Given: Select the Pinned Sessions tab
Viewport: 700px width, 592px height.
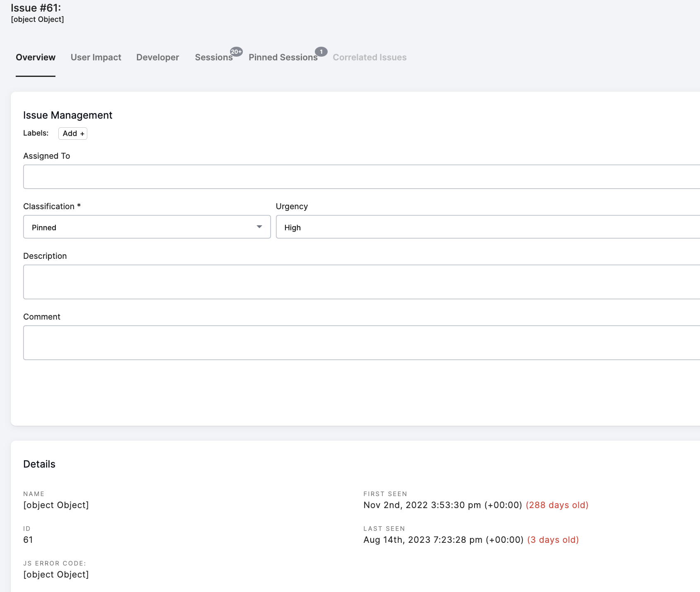Looking at the screenshot, I should tap(283, 57).
